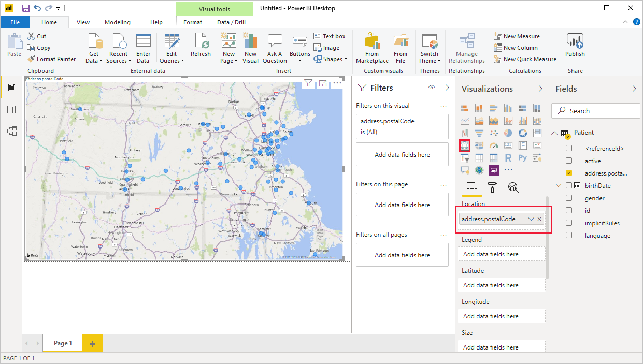Switch to the View ribbon tab
The height and width of the screenshot is (364, 643).
83,22
